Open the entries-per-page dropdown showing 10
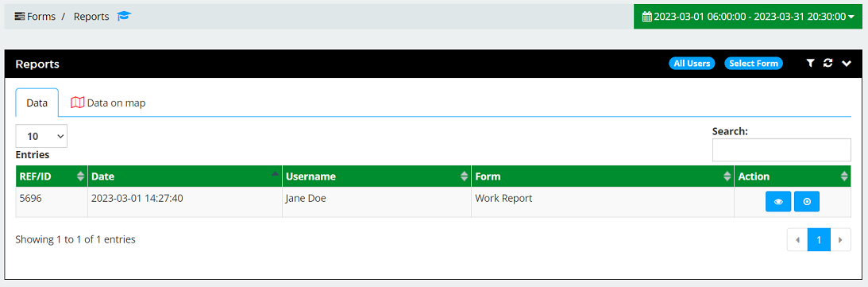Viewport: 868px width, 287px height. point(41,136)
